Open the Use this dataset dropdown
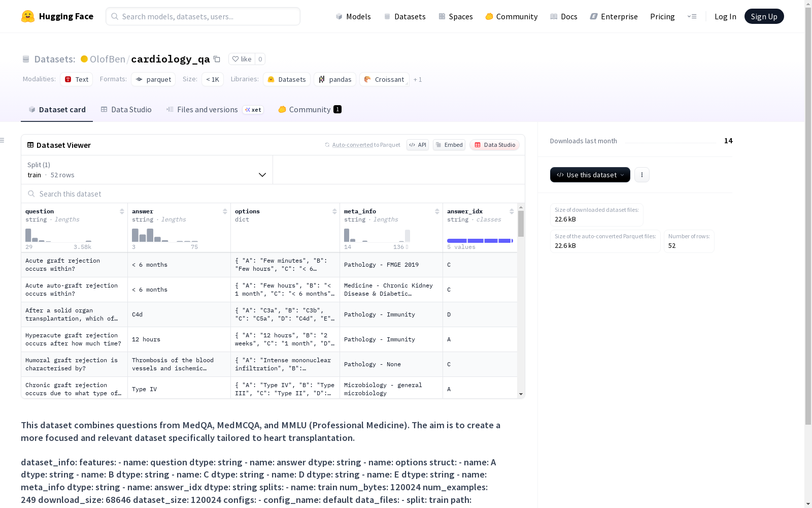Viewport: 812px width, 508px height. [590, 175]
